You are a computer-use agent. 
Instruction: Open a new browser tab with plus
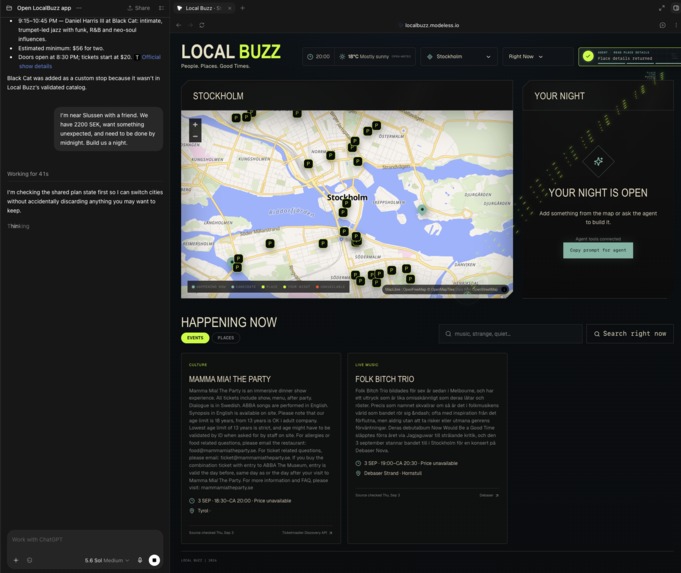[242, 8]
